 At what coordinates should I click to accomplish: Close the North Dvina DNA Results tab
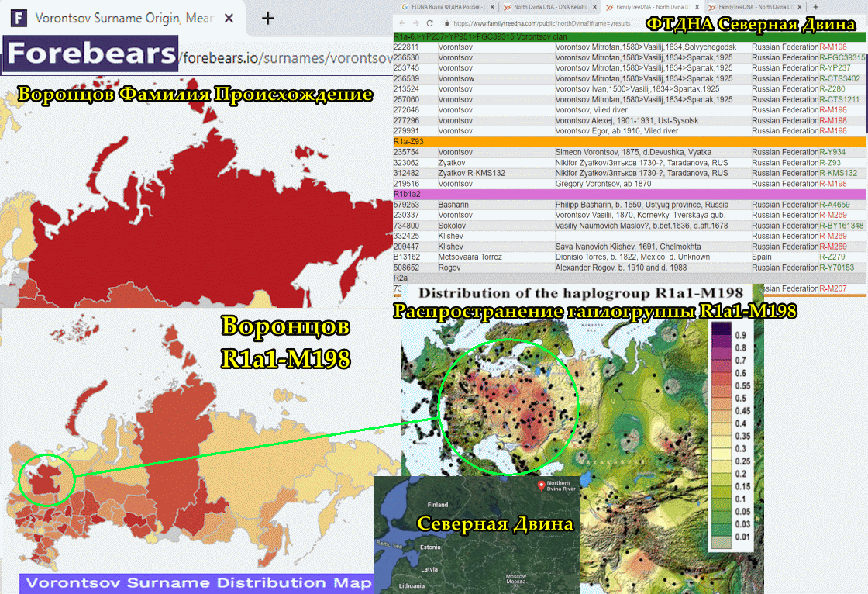pos(594,7)
